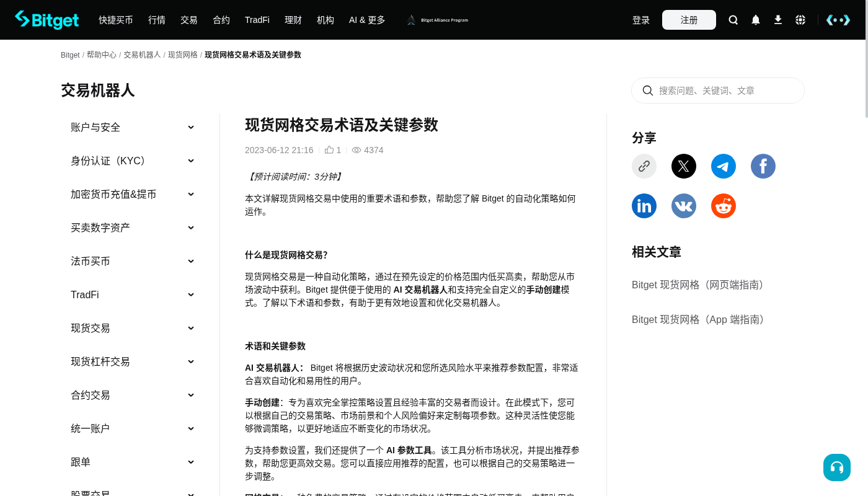The height and width of the screenshot is (496, 868).
Task: Expand 法币买币 sidebar section
Action: coord(133,261)
